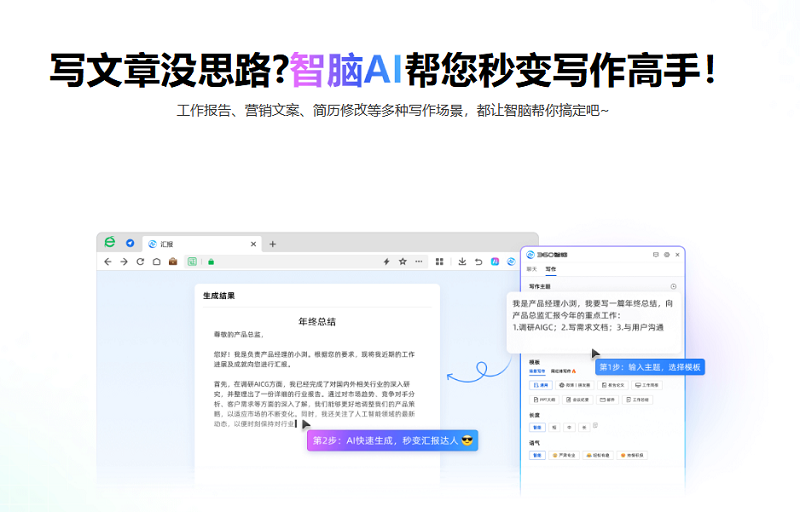Close the 汇报 browser tab
This screenshot has width=800, height=512.
(253, 244)
